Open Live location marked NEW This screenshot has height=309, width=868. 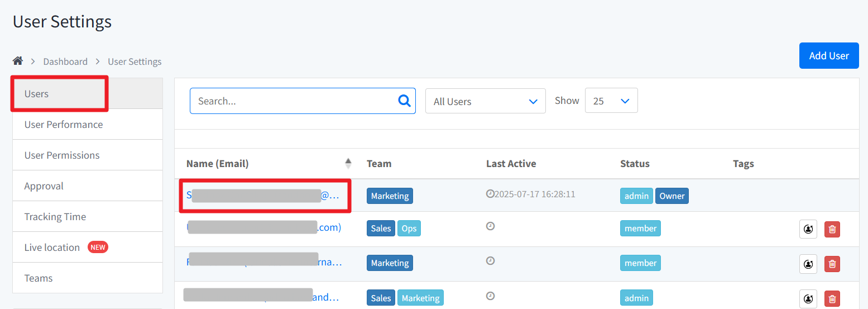[52, 248]
